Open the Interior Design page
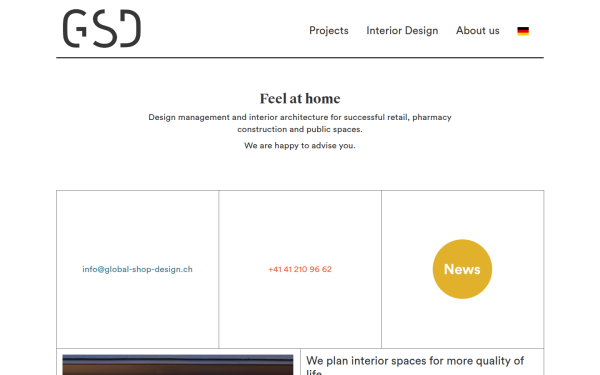Screen dimensions: 600x375 (402, 31)
